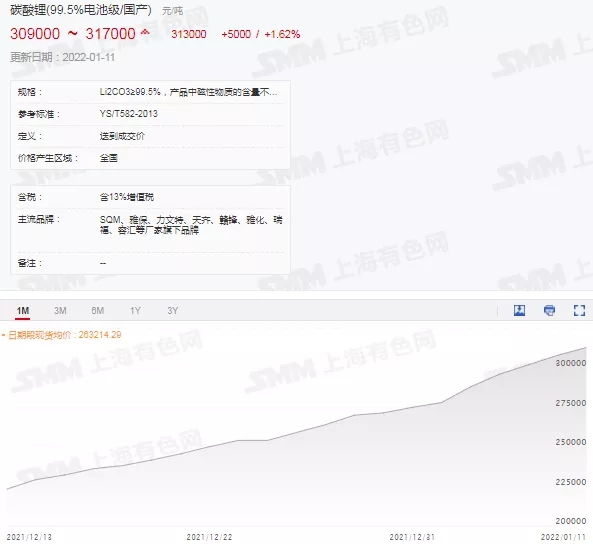Screen dimensions: 593x544
Task: Switch to the 6M time range
Action: point(98,311)
